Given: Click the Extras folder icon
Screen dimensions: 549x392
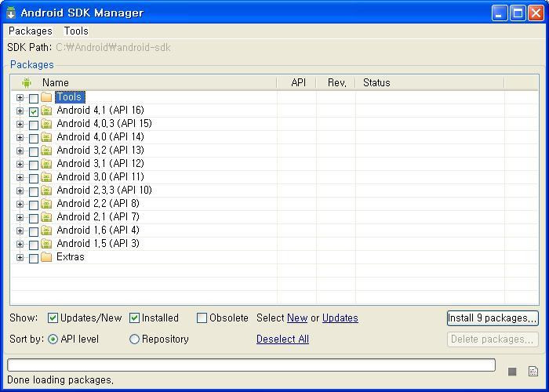Looking at the screenshot, I should point(46,257).
